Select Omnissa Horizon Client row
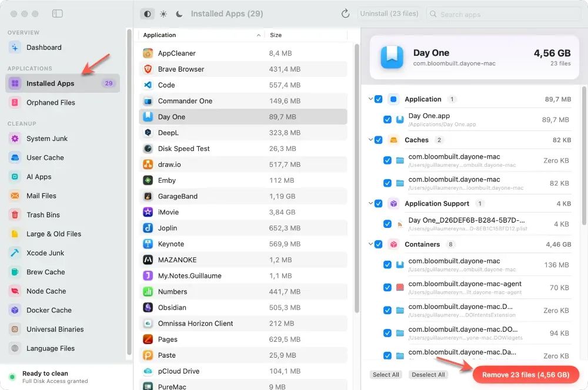The width and height of the screenshot is (588, 390). tap(243, 323)
